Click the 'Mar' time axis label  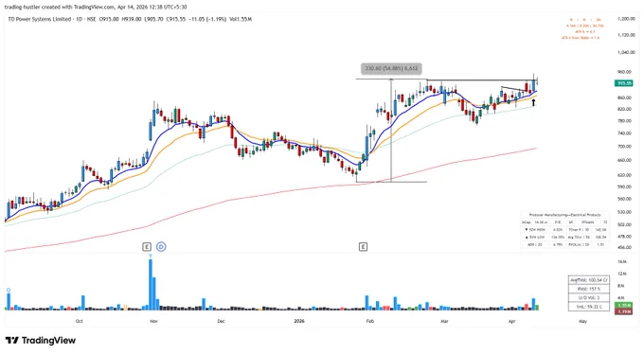point(444,321)
